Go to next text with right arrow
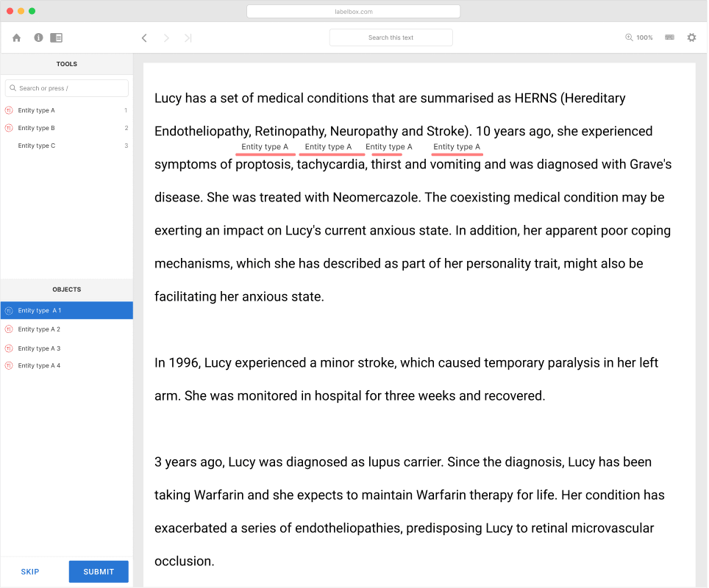Image resolution: width=709 pixels, height=588 pixels. point(166,38)
